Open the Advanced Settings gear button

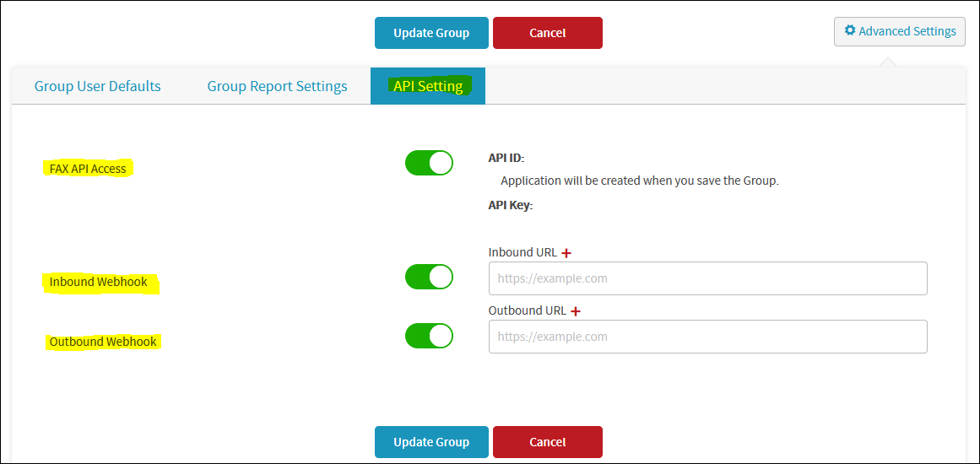(899, 31)
